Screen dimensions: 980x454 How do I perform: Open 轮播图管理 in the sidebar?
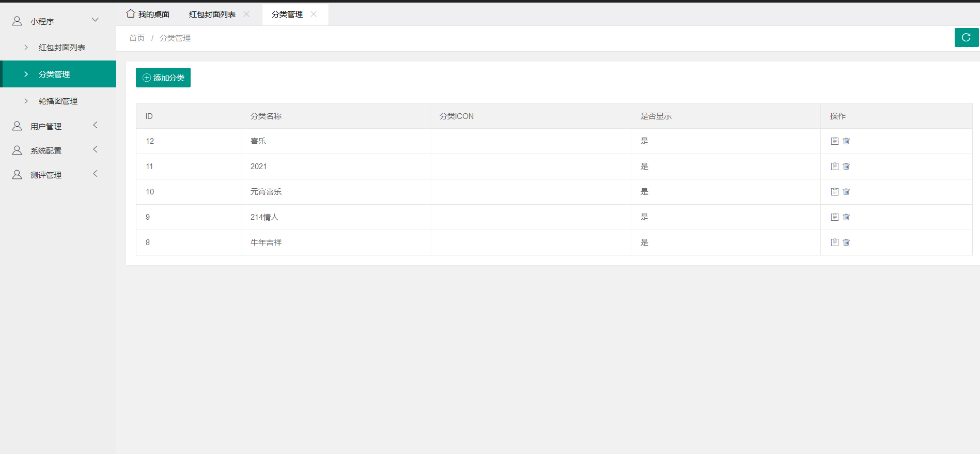pyautogui.click(x=58, y=101)
